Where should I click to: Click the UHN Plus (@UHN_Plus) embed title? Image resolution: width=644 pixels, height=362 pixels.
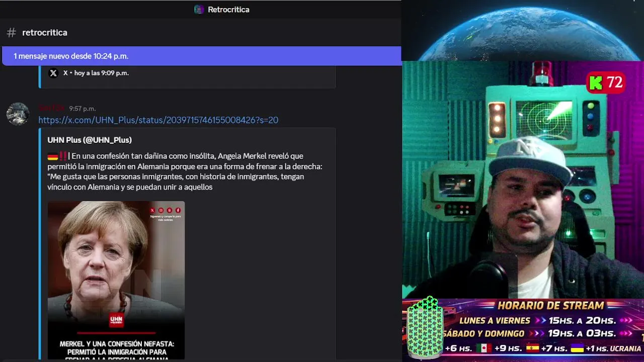pyautogui.click(x=90, y=140)
